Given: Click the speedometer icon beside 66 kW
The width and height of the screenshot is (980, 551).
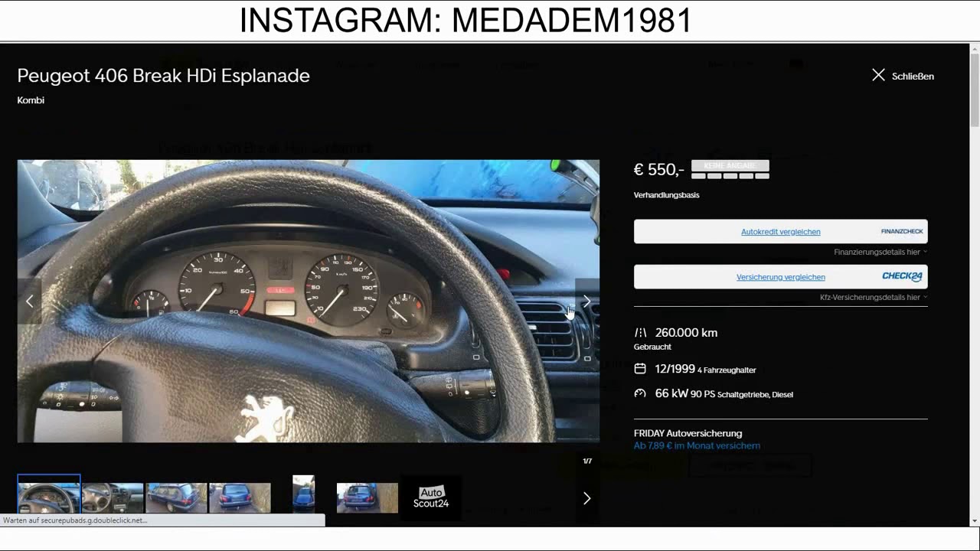Looking at the screenshot, I should [641, 393].
